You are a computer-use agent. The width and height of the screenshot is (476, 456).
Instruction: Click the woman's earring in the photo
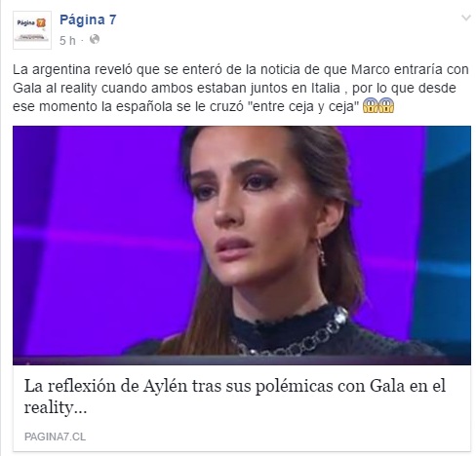[321, 251]
